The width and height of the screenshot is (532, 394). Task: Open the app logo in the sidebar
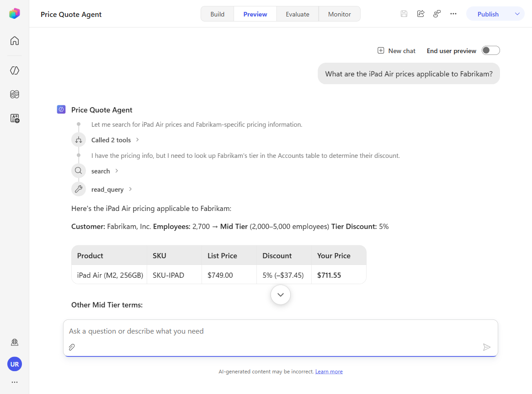(x=14, y=14)
